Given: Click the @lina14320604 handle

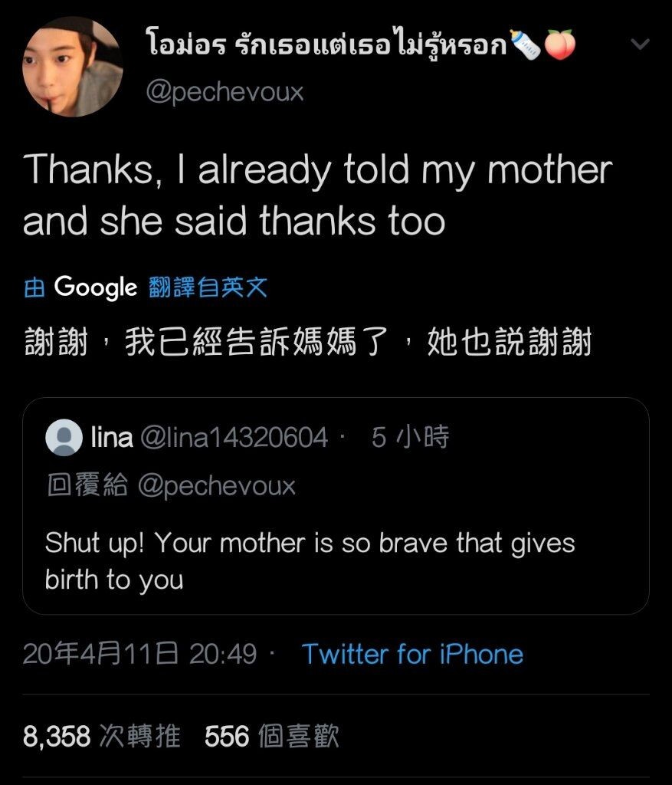Looking at the screenshot, I should (234, 438).
